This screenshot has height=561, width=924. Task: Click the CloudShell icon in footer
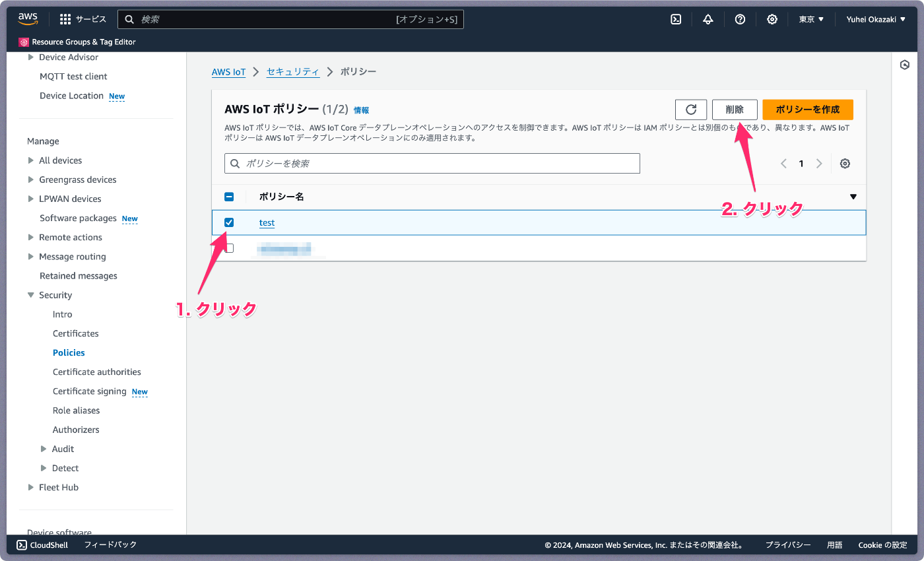22,545
